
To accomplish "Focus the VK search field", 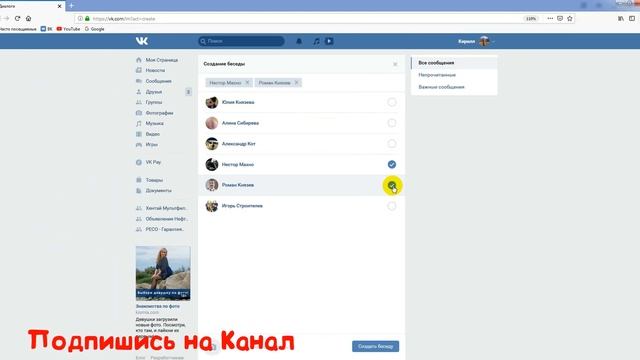I will pyautogui.click(x=241, y=41).
